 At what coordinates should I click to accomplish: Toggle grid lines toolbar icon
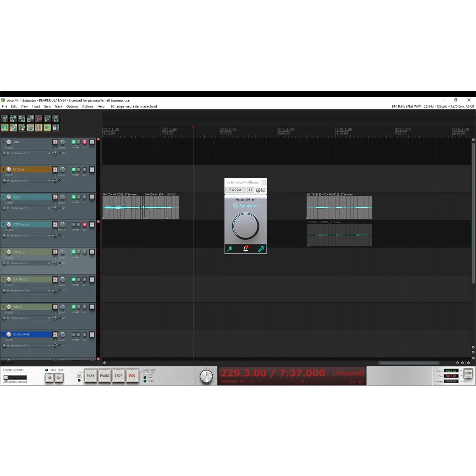[38, 127]
